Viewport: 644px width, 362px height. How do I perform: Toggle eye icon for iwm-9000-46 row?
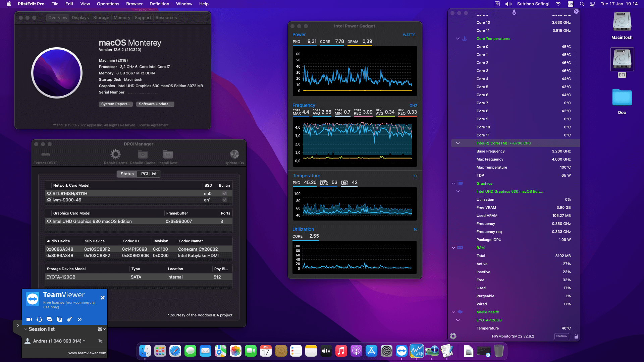(49, 200)
